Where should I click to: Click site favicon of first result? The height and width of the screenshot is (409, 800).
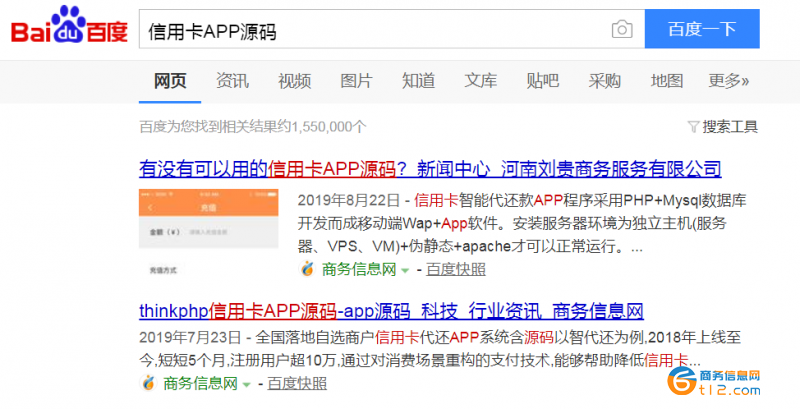307,269
